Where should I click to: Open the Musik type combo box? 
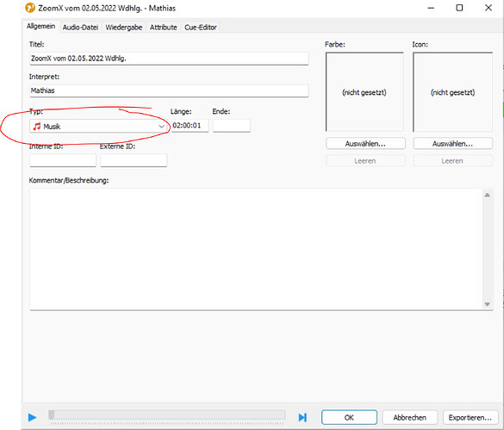(x=98, y=127)
